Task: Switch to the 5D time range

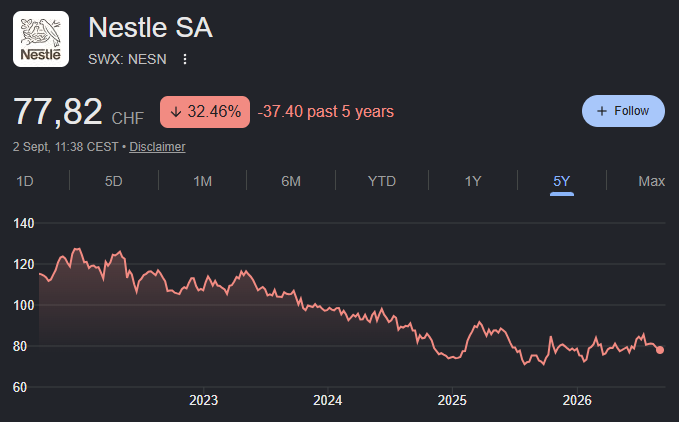Action: pyautogui.click(x=113, y=181)
